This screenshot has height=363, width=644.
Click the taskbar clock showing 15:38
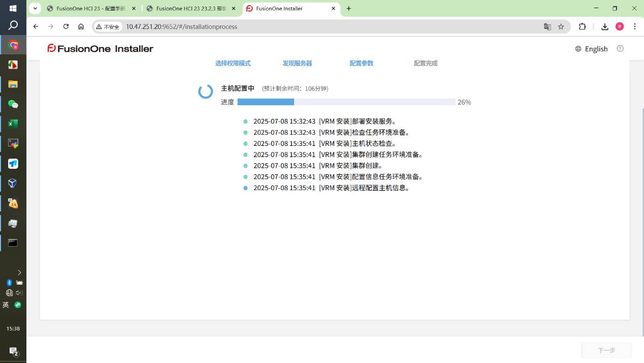click(x=13, y=329)
